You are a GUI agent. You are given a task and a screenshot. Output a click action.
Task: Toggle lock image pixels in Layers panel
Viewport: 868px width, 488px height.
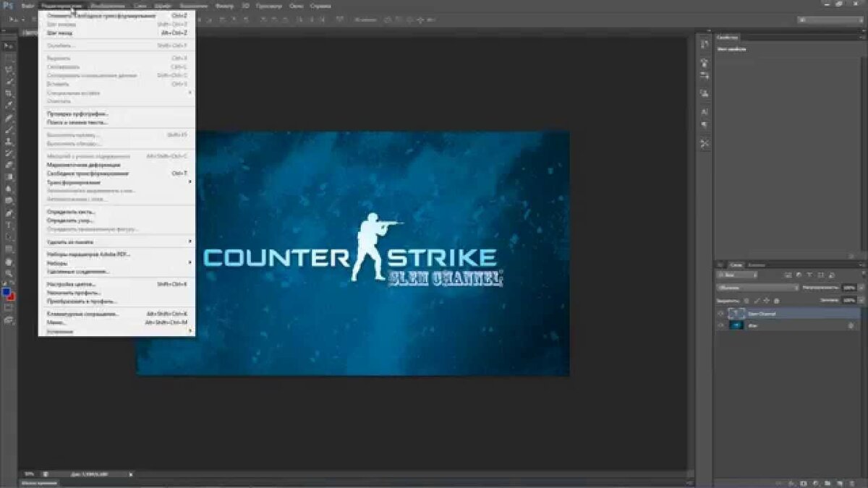tap(757, 300)
